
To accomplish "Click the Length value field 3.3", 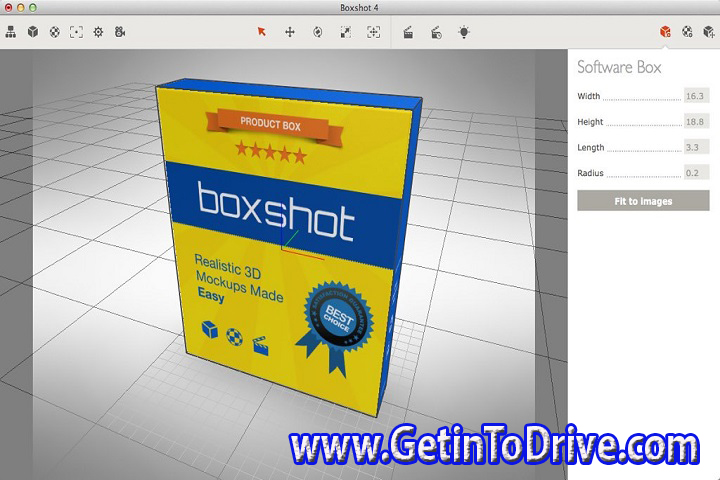I will (x=697, y=147).
